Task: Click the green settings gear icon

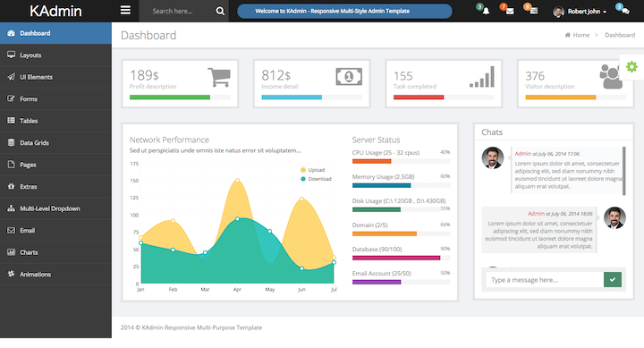Action: tap(631, 66)
